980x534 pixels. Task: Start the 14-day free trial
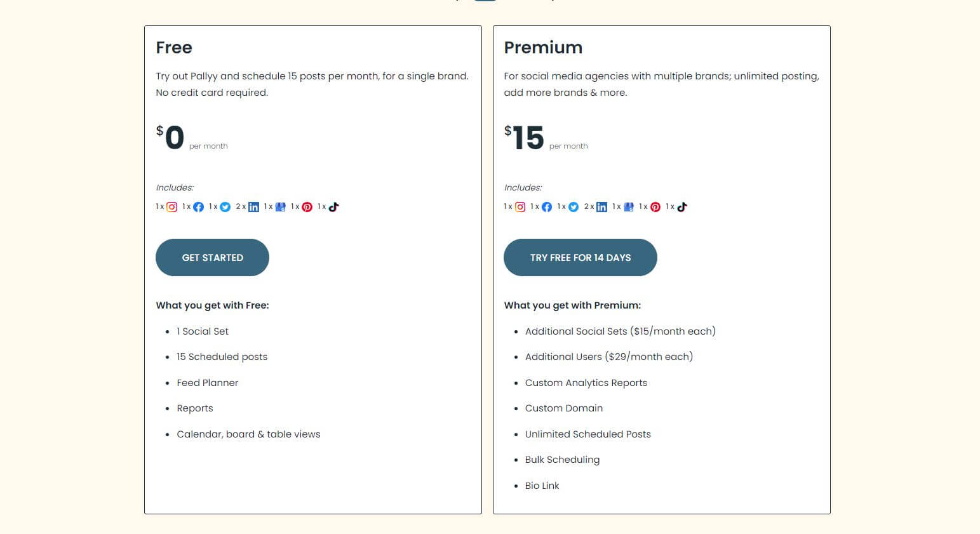coord(580,258)
